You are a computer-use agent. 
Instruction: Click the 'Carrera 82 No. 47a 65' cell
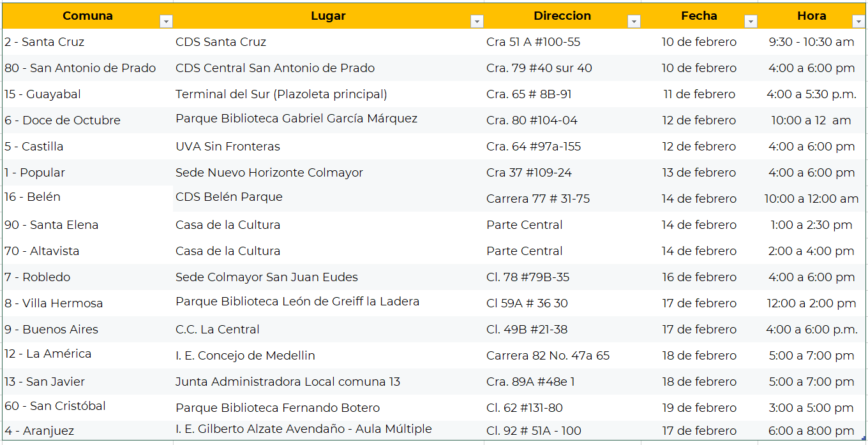pyautogui.click(x=548, y=356)
